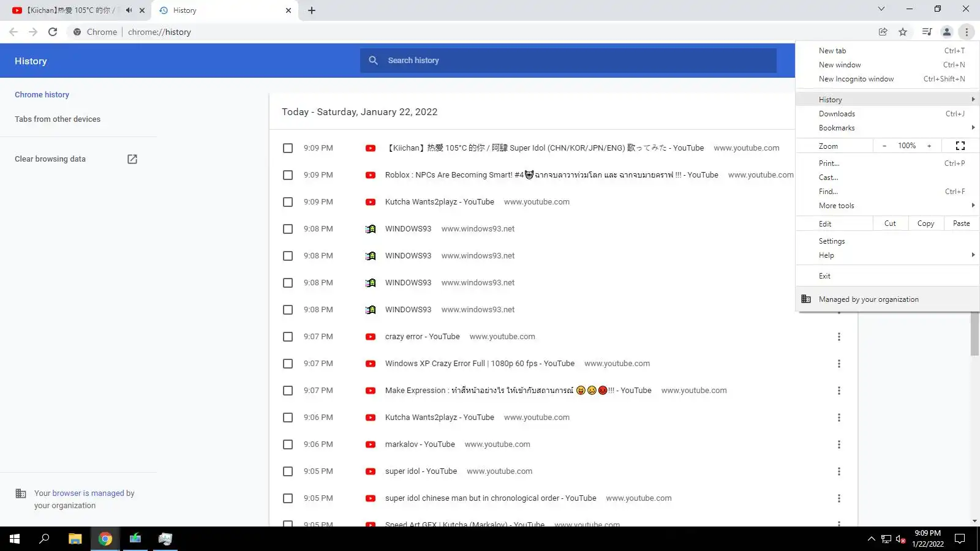This screenshot has width=980, height=551.
Task: Open more actions for crazy error entry
Action: point(839,337)
